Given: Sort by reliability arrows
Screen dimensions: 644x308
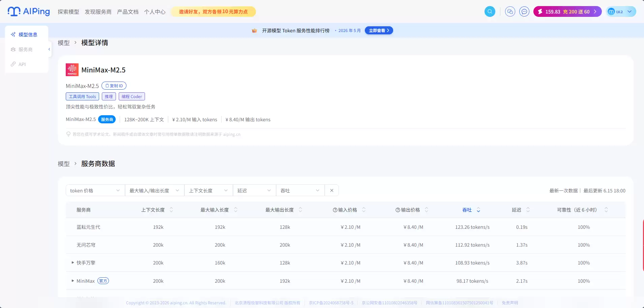Looking at the screenshot, I should [x=606, y=210].
